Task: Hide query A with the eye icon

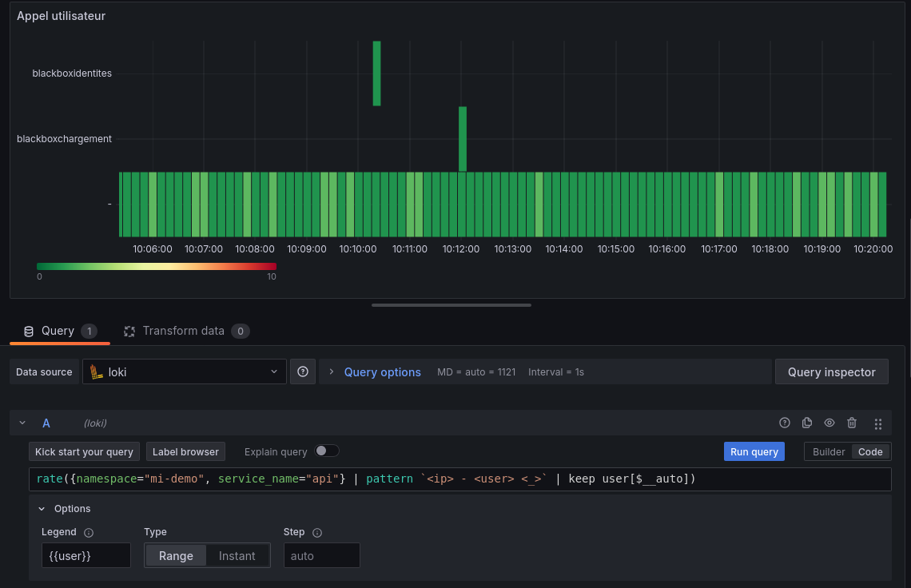Action: point(829,423)
